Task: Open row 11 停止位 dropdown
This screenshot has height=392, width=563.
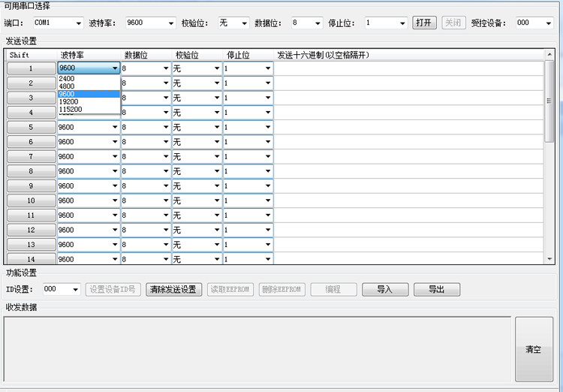Action: (248, 216)
